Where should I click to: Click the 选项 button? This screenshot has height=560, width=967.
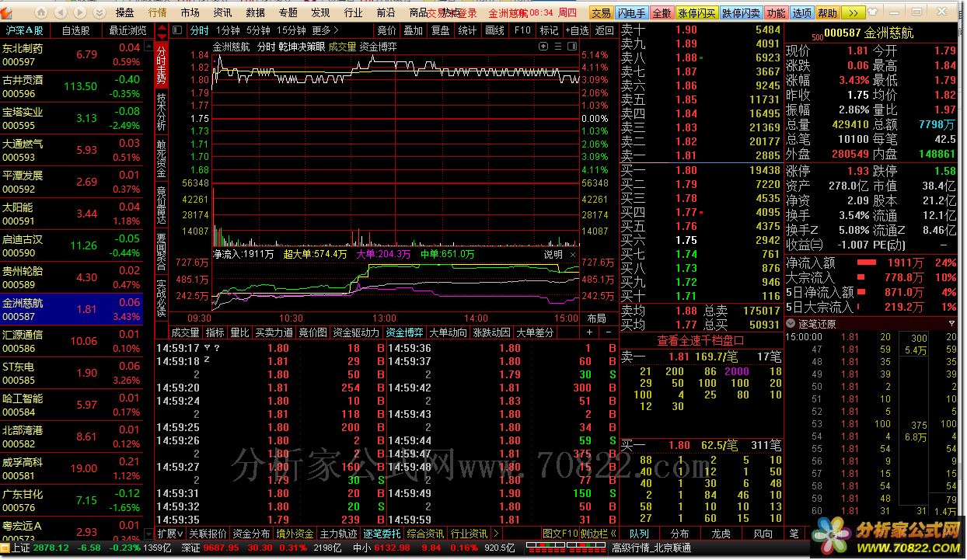[801, 12]
